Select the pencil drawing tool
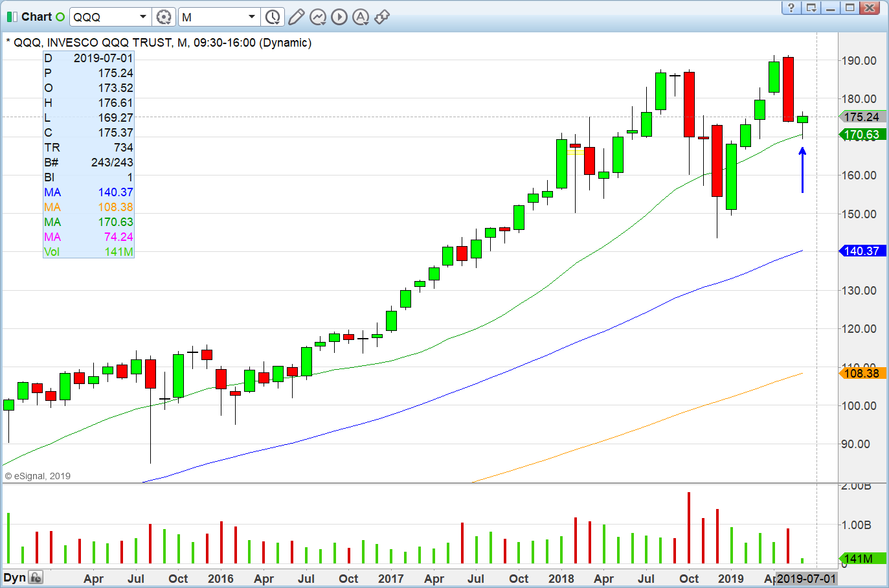The width and height of the screenshot is (889, 588). click(296, 17)
